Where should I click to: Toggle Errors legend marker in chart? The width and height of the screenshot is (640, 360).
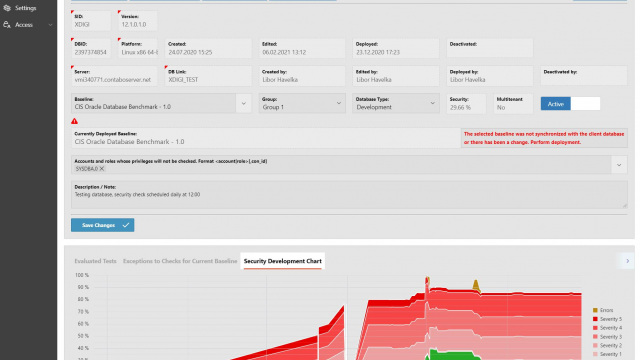tap(595, 310)
